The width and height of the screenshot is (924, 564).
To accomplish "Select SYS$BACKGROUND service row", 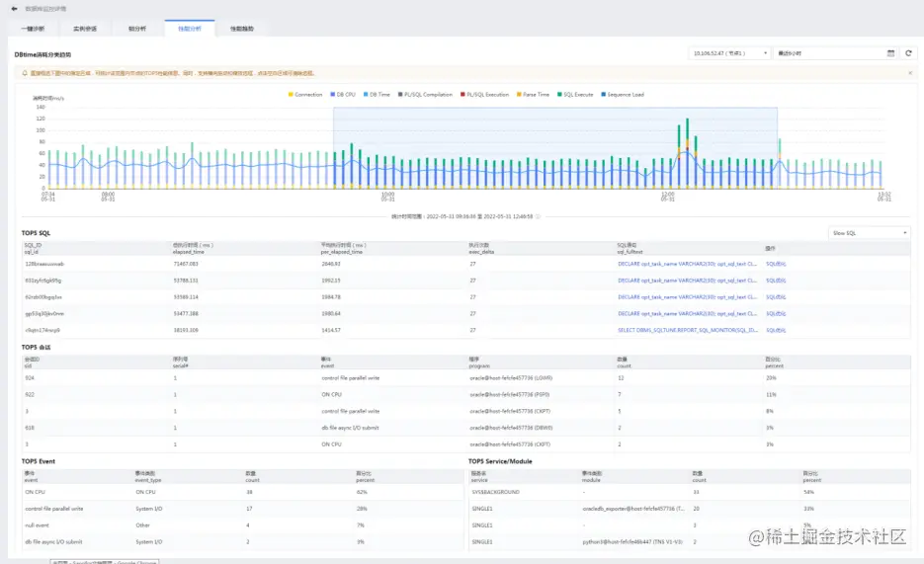I will (x=690, y=492).
